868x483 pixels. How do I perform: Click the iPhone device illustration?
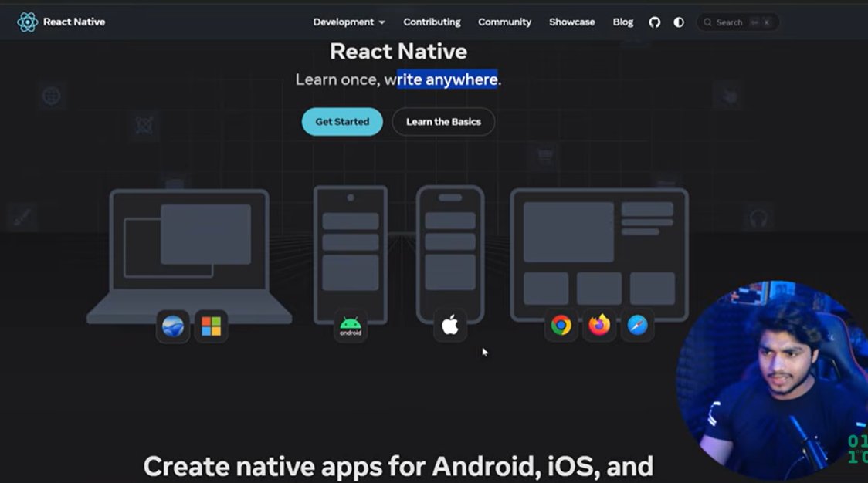coord(450,255)
